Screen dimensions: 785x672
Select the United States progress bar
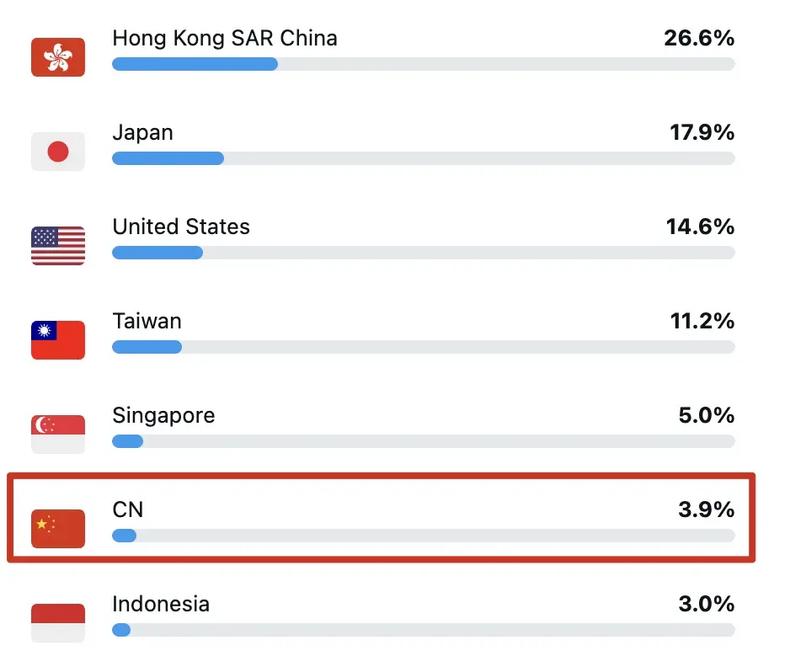point(424,253)
